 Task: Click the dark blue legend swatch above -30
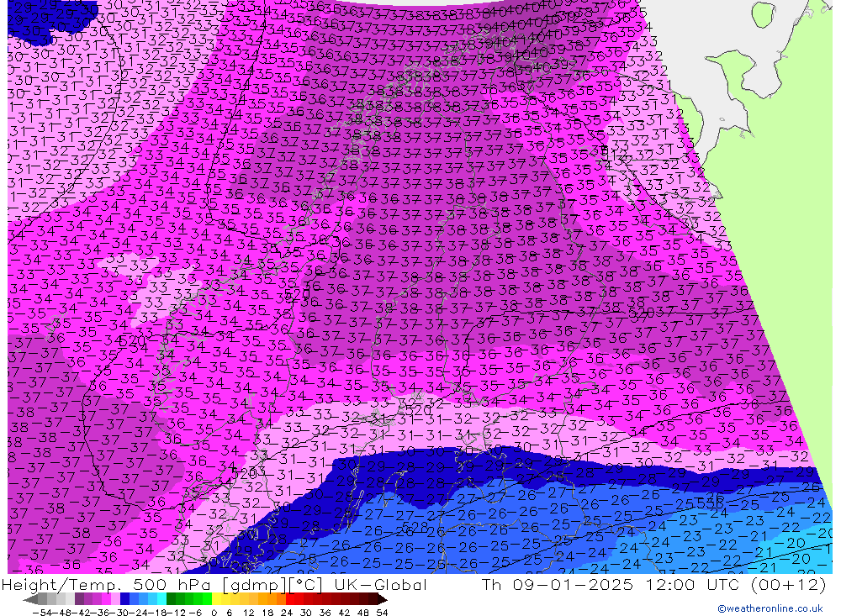point(125,598)
